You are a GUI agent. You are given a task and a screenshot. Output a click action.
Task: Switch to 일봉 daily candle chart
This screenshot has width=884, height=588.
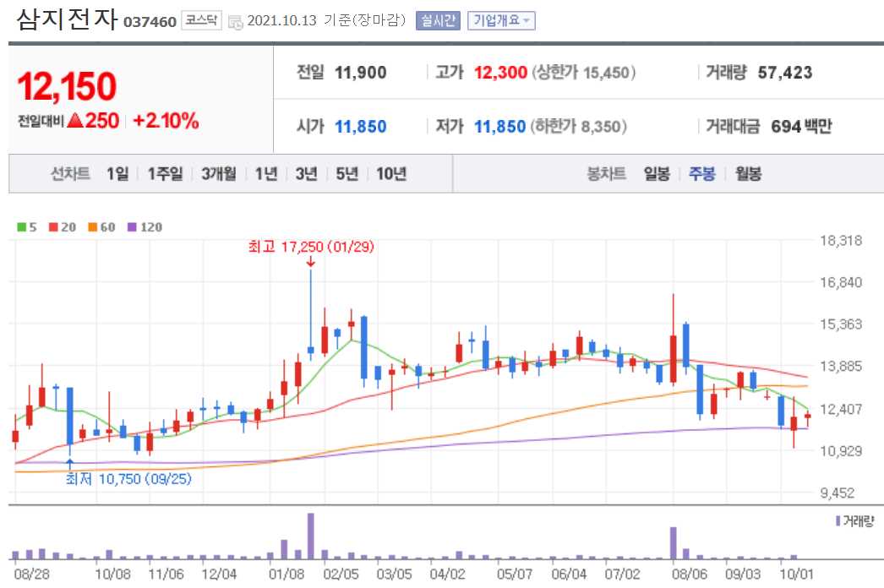point(657,174)
